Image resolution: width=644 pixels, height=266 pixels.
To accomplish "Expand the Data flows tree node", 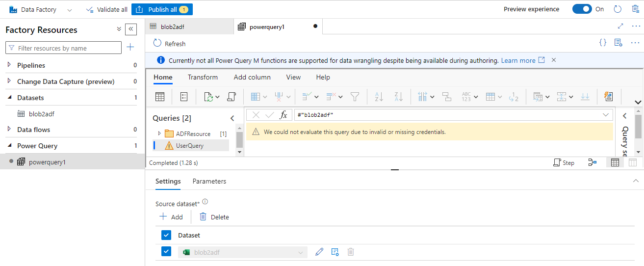I will pos(9,129).
